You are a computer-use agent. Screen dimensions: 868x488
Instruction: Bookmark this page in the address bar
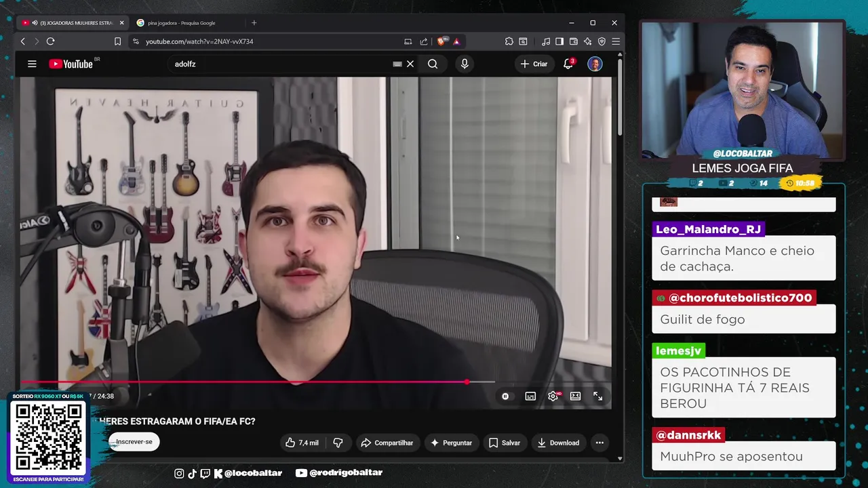117,41
